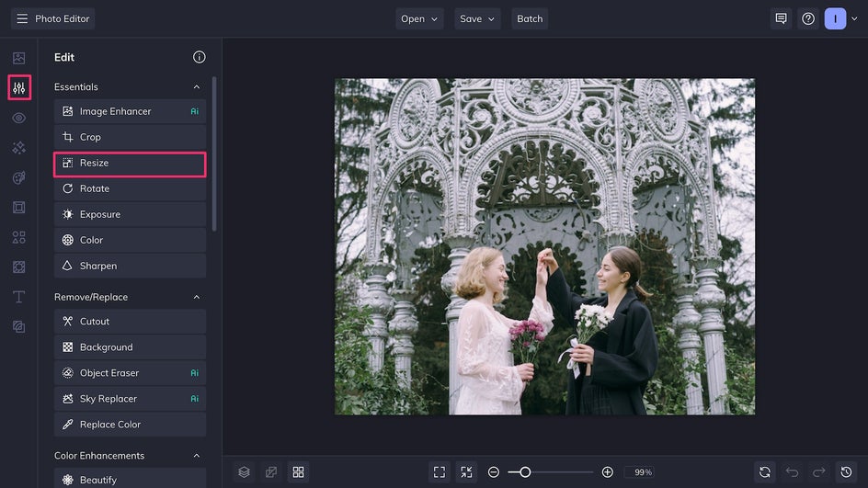Toggle the Touch Up eye sidebar icon
The image size is (868, 488).
pos(18,118)
